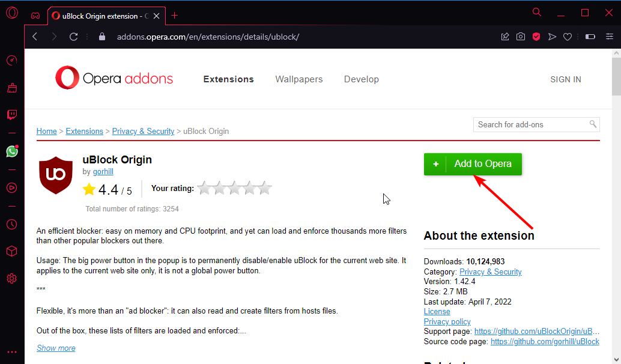Click the site security padlock icon
Image resolution: width=621 pixels, height=364 pixels.
(101, 37)
